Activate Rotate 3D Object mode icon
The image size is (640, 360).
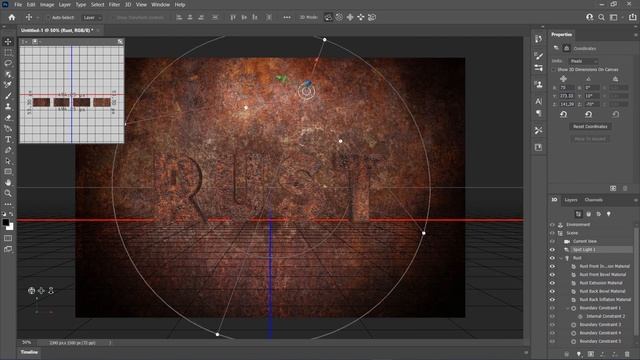(328, 18)
